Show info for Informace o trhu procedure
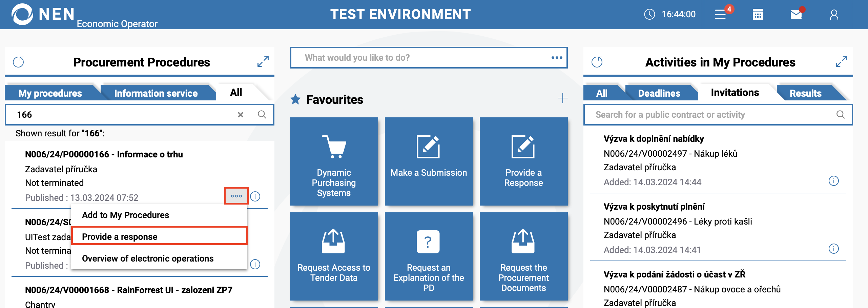868x308 pixels. pos(255,196)
